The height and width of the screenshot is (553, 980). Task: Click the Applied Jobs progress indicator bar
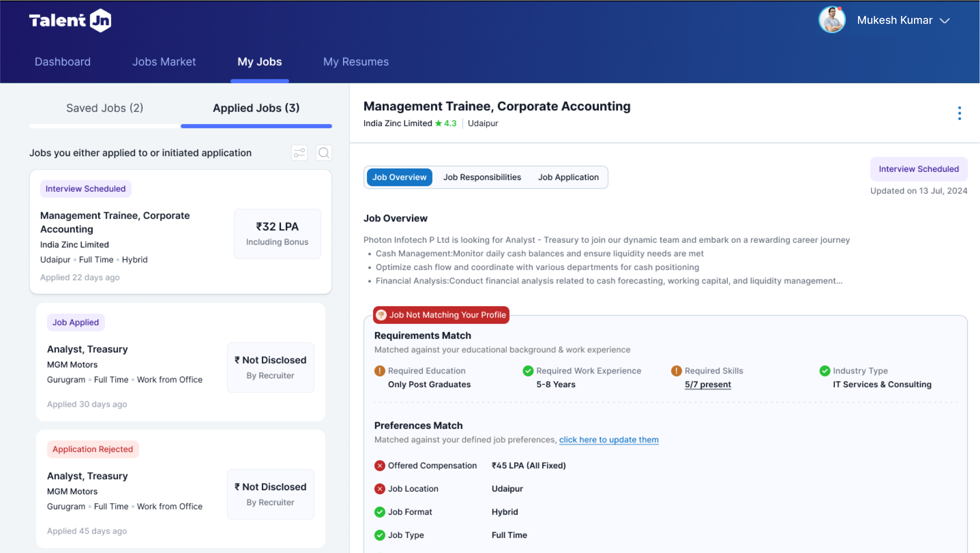pos(256,126)
